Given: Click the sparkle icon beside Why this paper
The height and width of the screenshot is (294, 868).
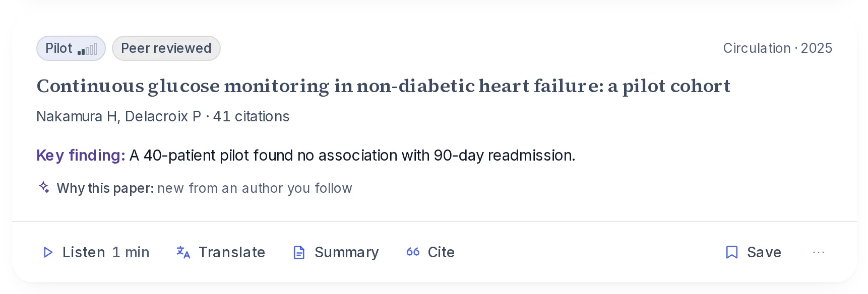Looking at the screenshot, I should click(x=44, y=187).
